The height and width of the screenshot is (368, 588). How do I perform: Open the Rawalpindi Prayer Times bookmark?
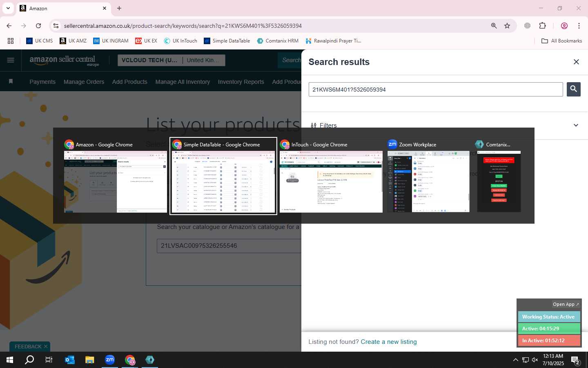[333, 41]
